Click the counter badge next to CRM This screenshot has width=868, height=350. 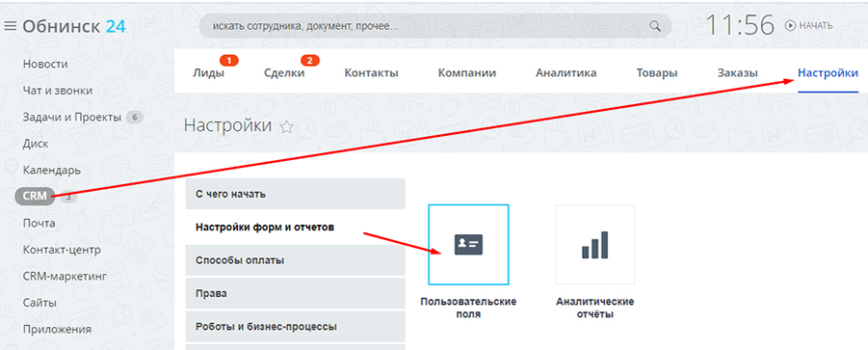tap(68, 196)
